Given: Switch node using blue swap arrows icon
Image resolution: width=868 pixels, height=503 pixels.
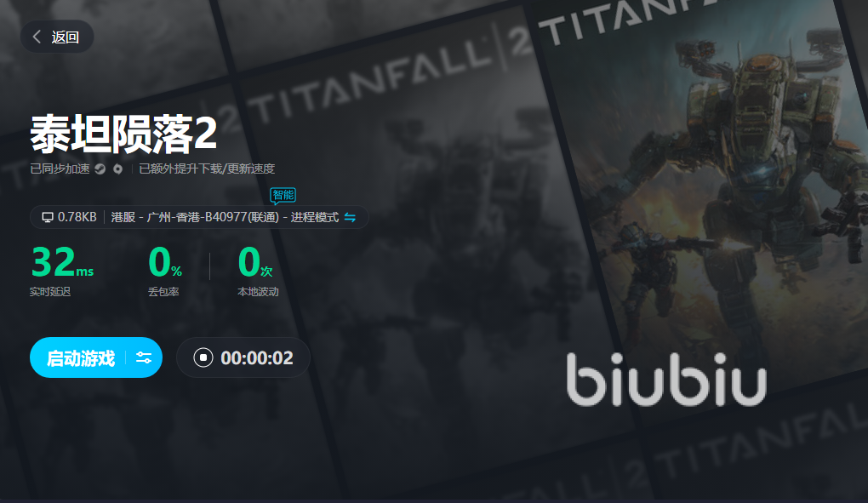Looking at the screenshot, I should (350, 218).
